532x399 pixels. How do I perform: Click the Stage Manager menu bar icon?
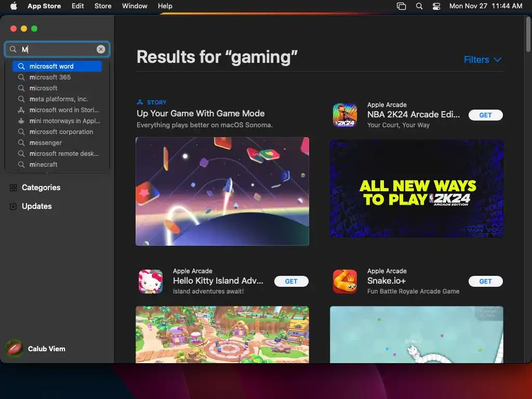[402, 6]
